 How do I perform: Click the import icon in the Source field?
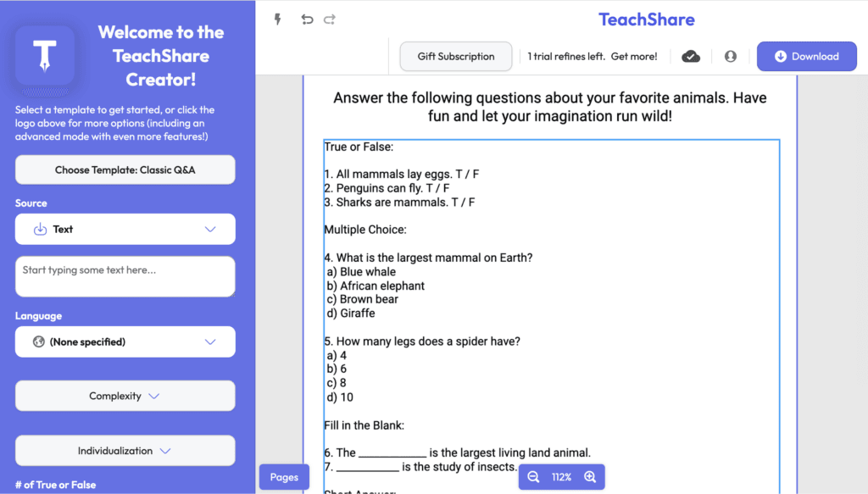[x=39, y=230]
